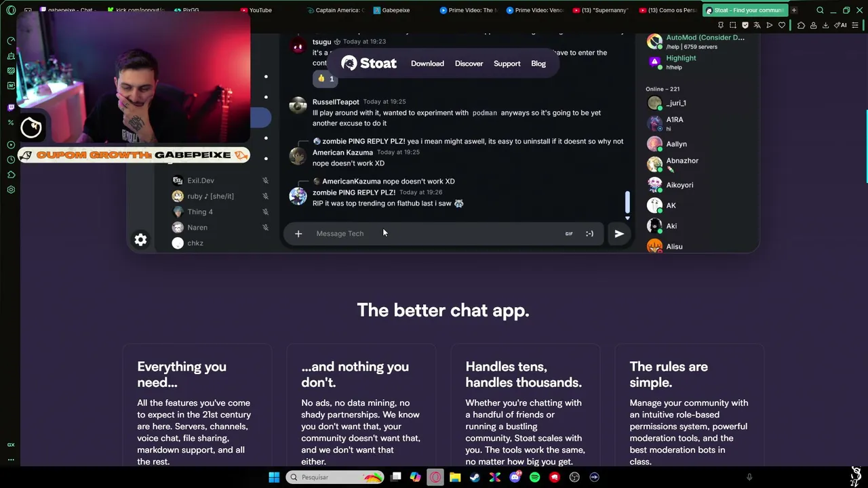
Task: Open Spotify from the taskbar
Action: 534,477
